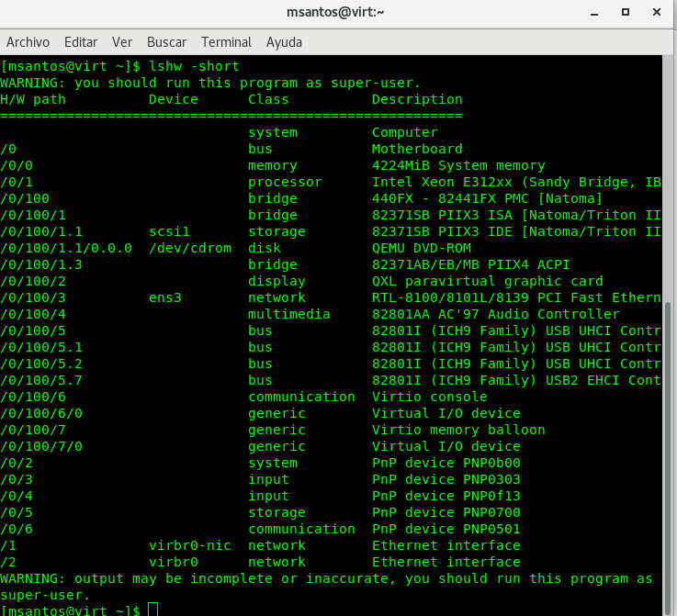This screenshot has height=616, width=677.
Task: Click the virbr0-nic device name
Action: pos(189,545)
